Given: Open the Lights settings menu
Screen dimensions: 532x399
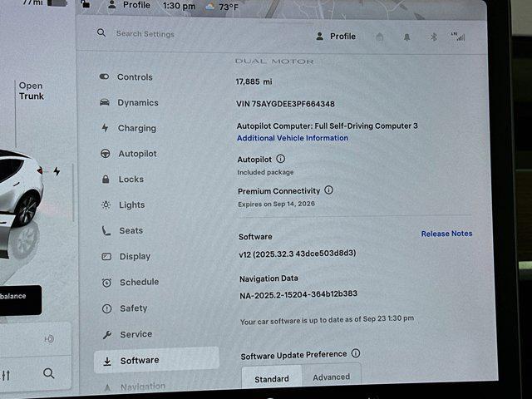Looking at the screenshot, I should tap(123, 205).
